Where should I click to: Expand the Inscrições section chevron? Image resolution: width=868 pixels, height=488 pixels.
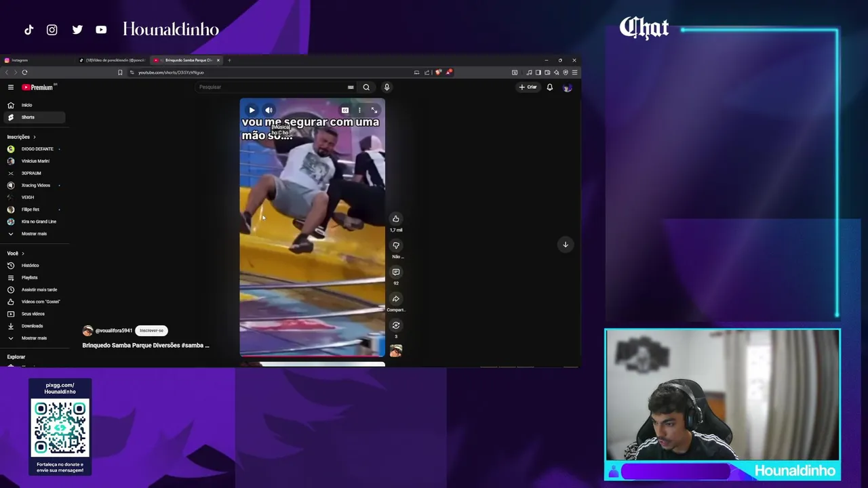click(35, 137)
